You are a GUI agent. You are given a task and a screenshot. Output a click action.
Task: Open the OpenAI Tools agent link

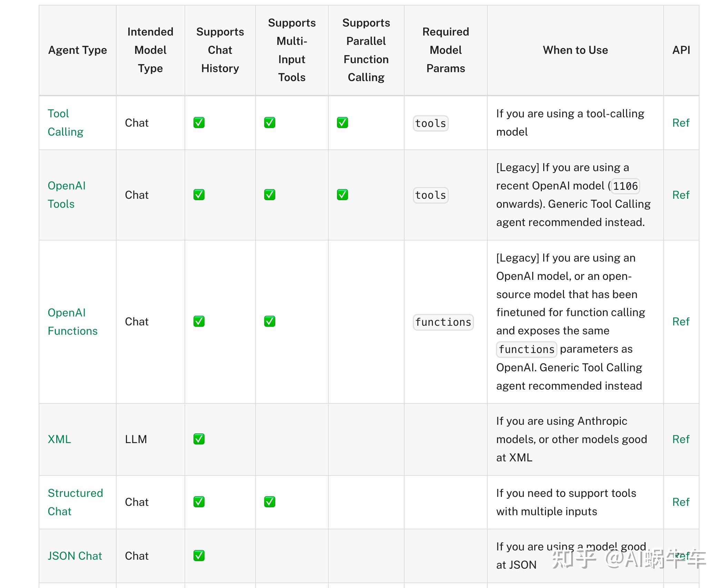(66, 195)
